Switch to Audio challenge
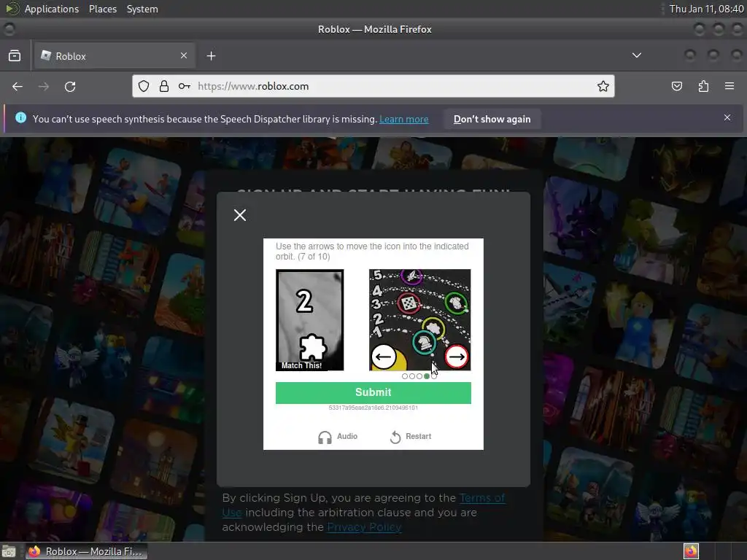The image size is (747, 560). pos(338,437)
